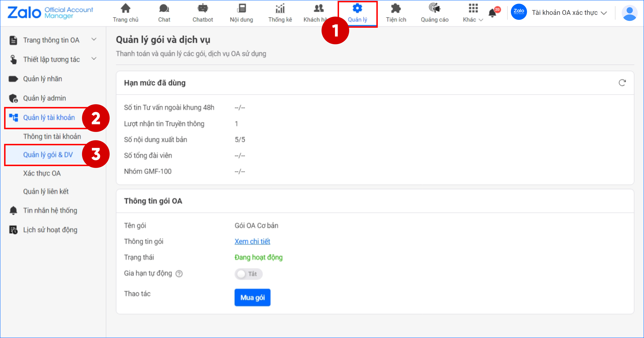Screen dimensions: 644x338
Task: Open Xác thực OA submenu
Action: coord(42,173)
